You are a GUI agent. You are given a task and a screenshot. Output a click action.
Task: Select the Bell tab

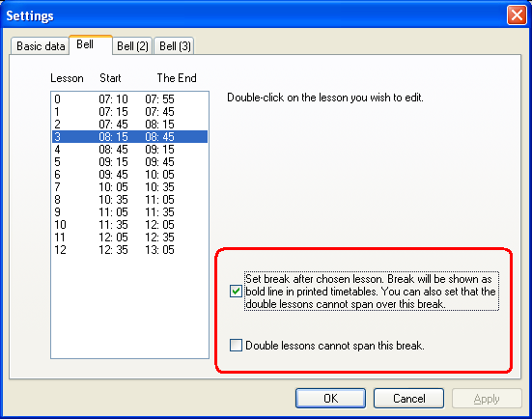click(x=91, y=44)
